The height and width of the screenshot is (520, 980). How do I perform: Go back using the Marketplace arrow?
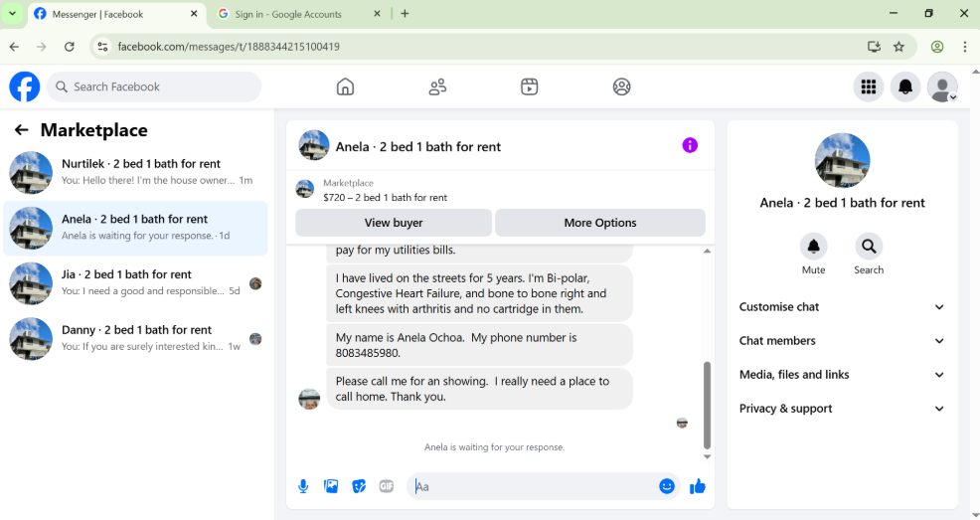point(22,130)
